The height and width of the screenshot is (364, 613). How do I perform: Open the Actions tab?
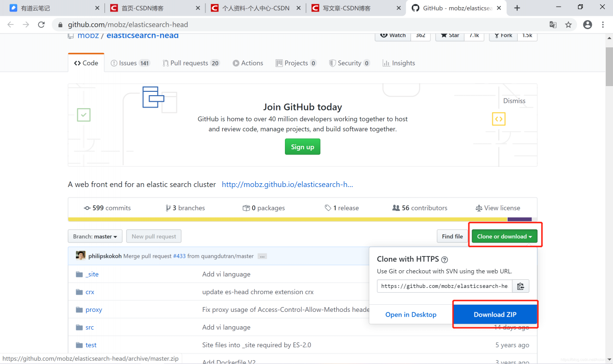tap(248, 63)
